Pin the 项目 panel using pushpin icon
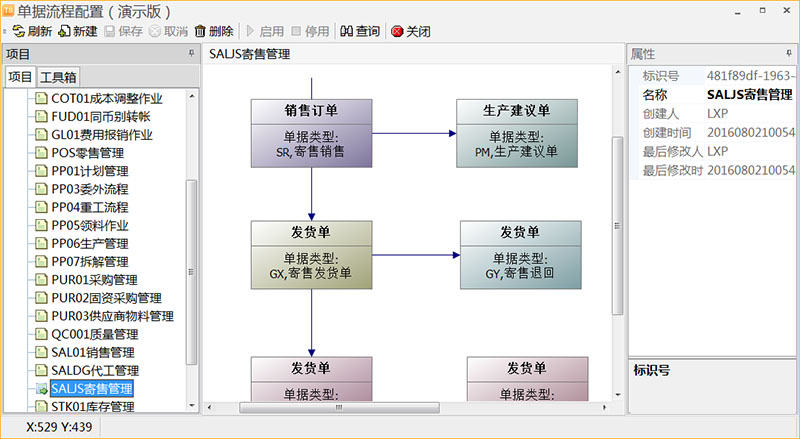The width and height of the screenshot is (800, 439). (x=191, y=54)
